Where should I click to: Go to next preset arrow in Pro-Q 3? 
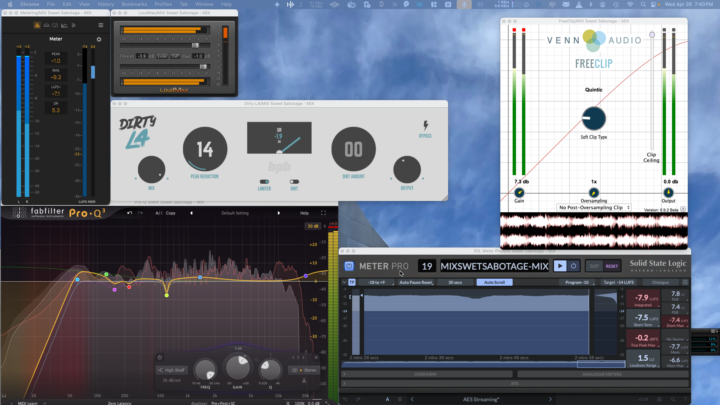[278, 213]
